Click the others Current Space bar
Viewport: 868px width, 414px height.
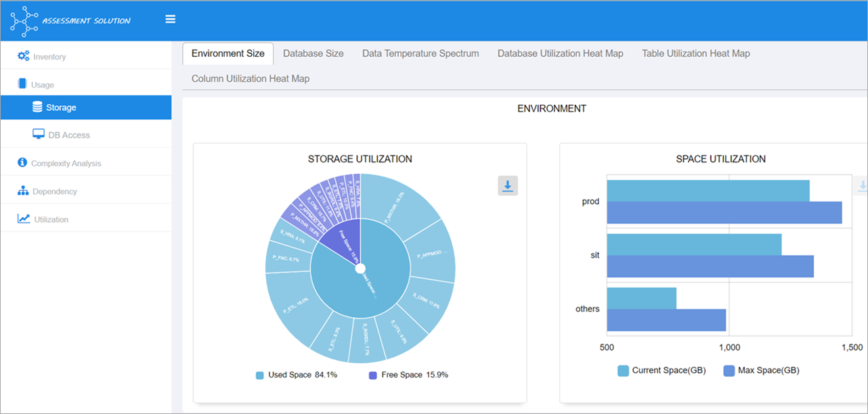pos(642,298)
